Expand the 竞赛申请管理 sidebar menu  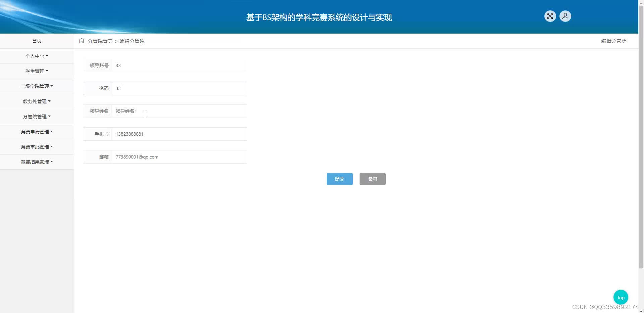point(37,132)
